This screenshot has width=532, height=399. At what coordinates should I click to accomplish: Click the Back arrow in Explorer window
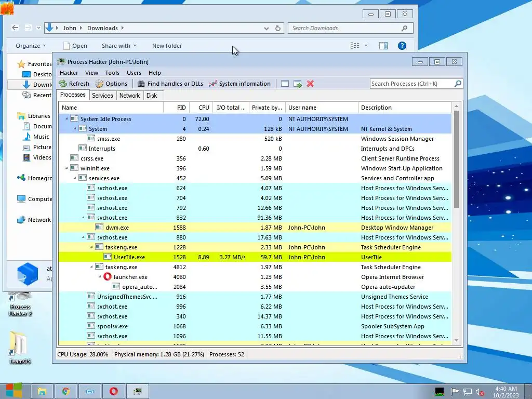pyautogui.click(x=15, y=28)
